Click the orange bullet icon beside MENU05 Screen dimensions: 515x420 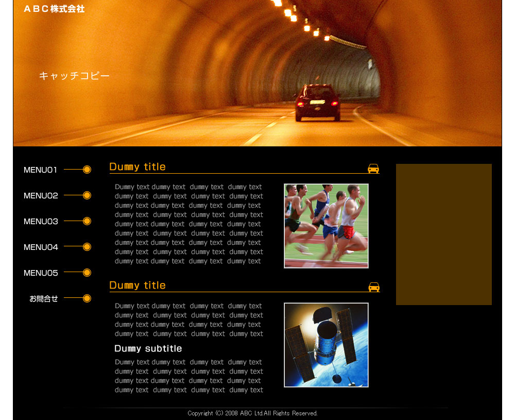point(87,273)
